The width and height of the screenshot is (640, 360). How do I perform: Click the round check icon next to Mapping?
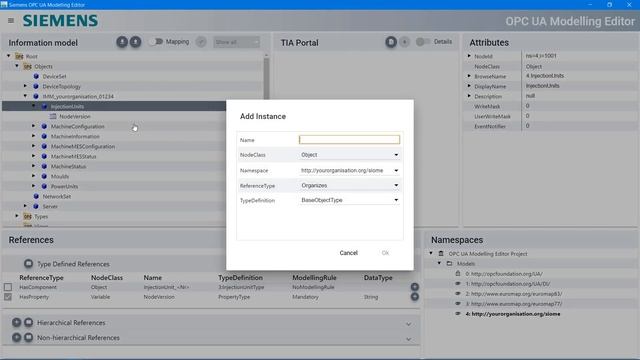[201, 42]
